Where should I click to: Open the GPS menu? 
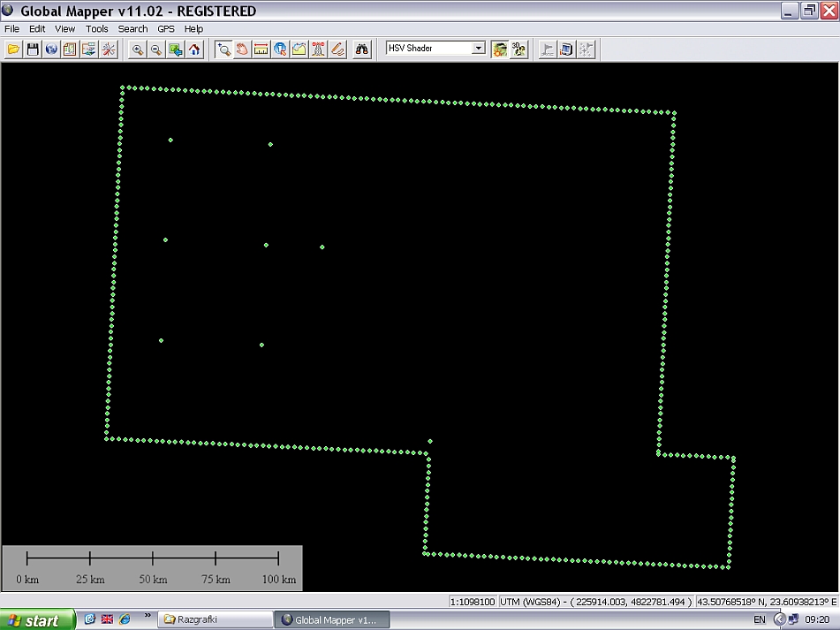coord(166,29)
